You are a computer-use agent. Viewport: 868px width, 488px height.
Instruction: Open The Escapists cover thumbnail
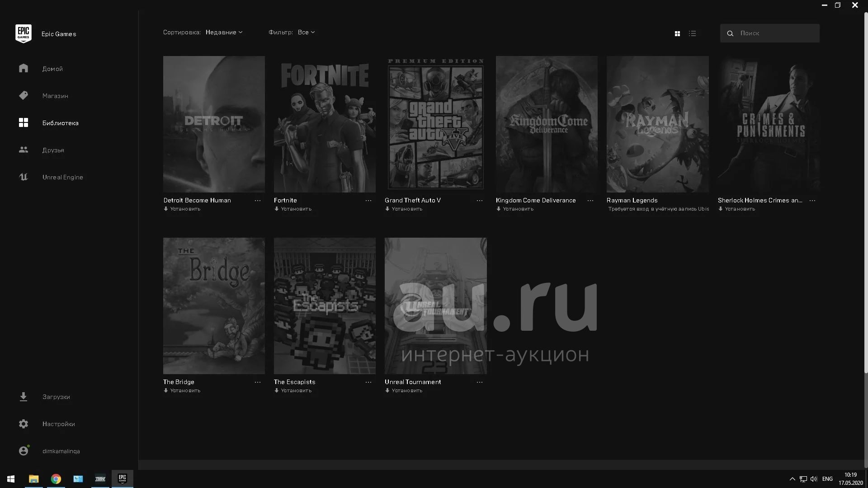[325, 306]
